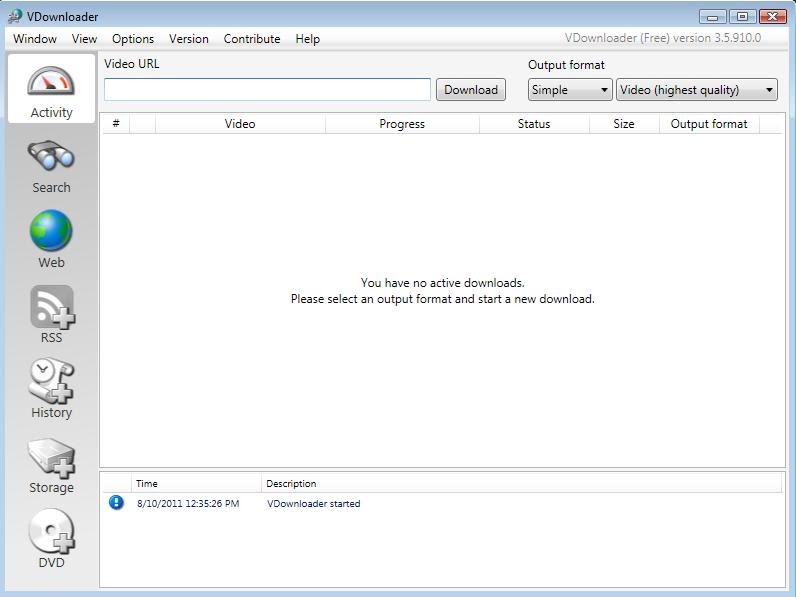Open the View menu
This screenshot has width=796, height=597.
tap(84, 39)
